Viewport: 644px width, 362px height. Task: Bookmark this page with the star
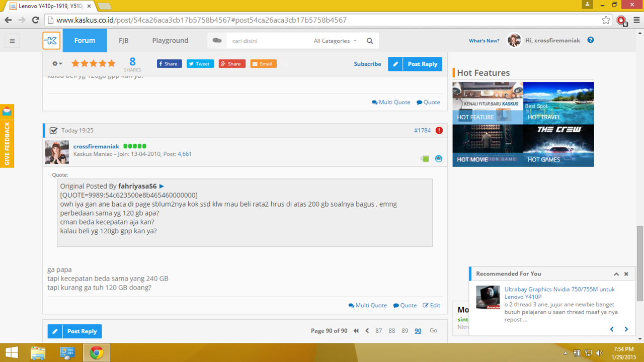[x=606, y=20]
